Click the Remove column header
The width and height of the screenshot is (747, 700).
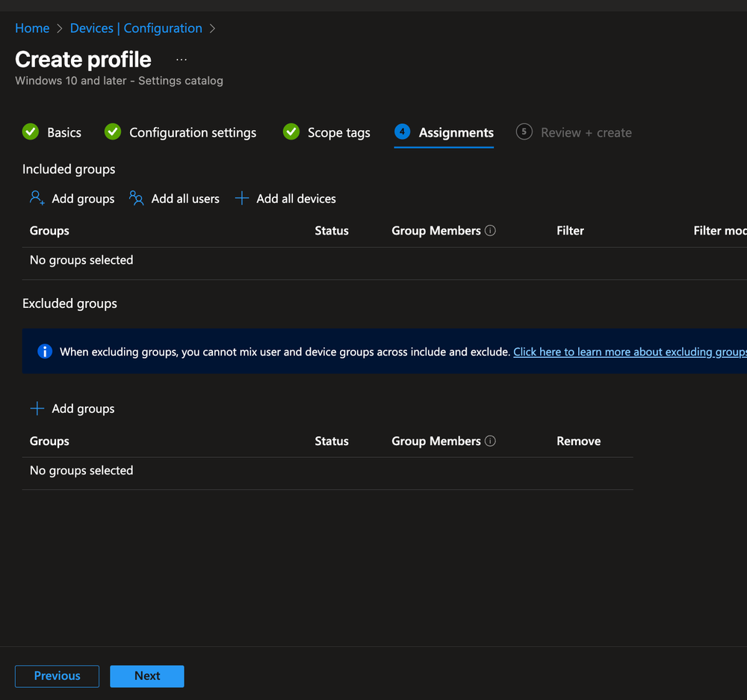point(578,441)
